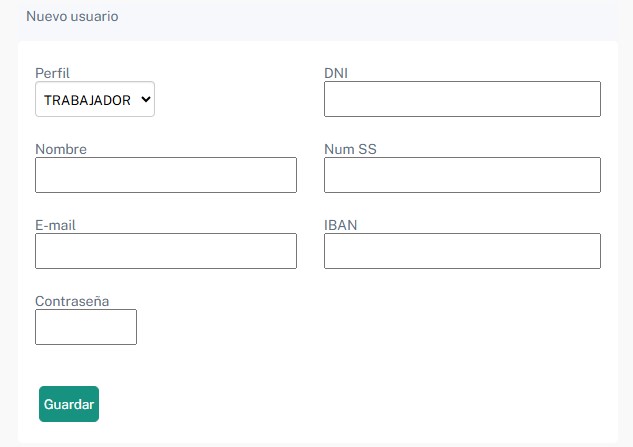Click the Nombre label above its field

pyautogui.click(x=61, y=149)
